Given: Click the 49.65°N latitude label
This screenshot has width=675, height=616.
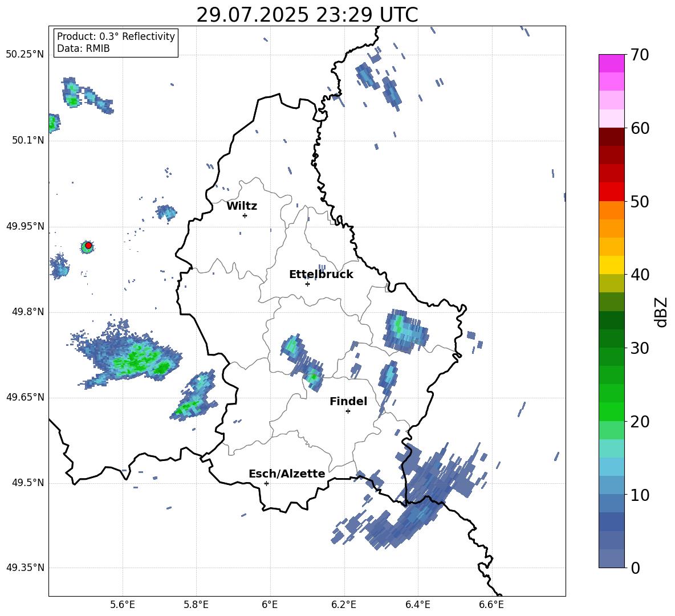Looking at the screenshot, I should [x=25, y=397].
